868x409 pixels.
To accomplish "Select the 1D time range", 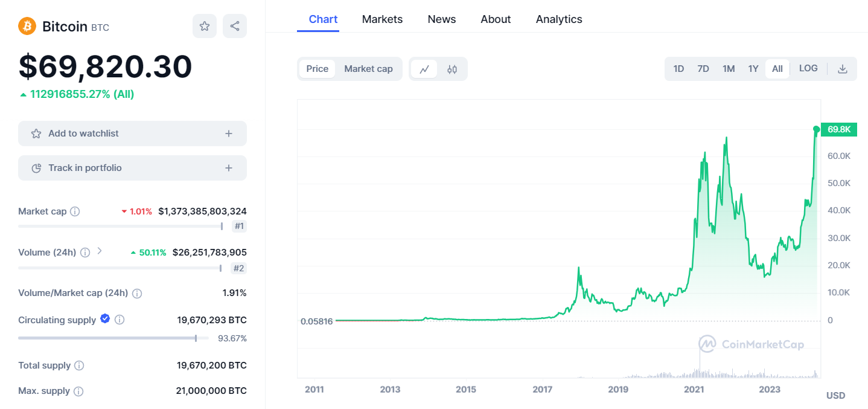I will click(678, 69).
